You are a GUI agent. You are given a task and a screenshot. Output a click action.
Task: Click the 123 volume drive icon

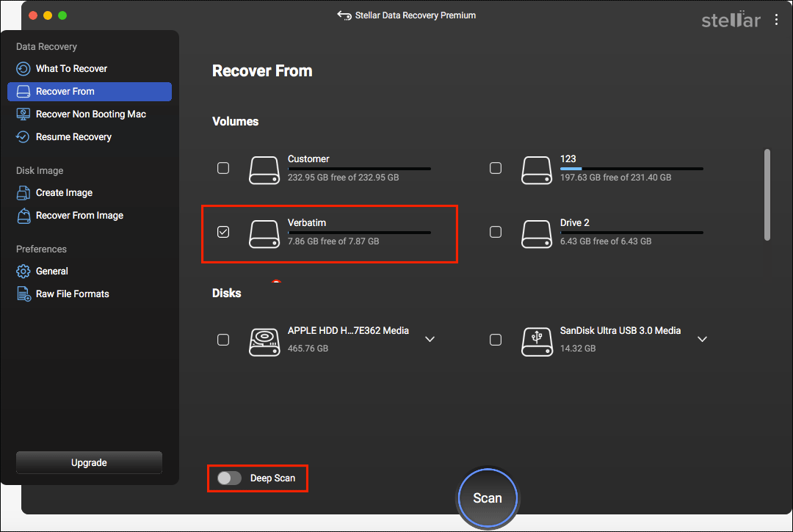pyautogui.click(x=537, y=170)
